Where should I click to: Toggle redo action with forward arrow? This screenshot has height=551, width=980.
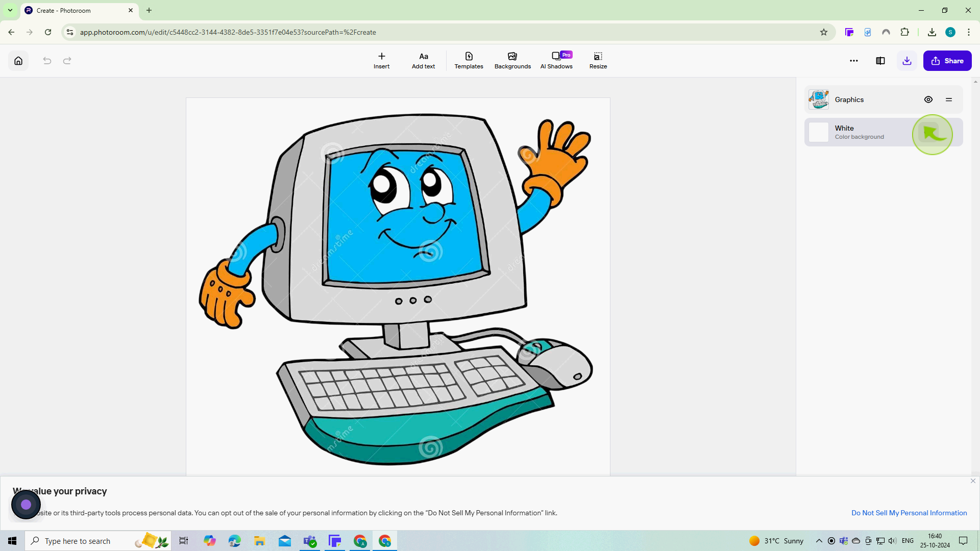point(67,61)
